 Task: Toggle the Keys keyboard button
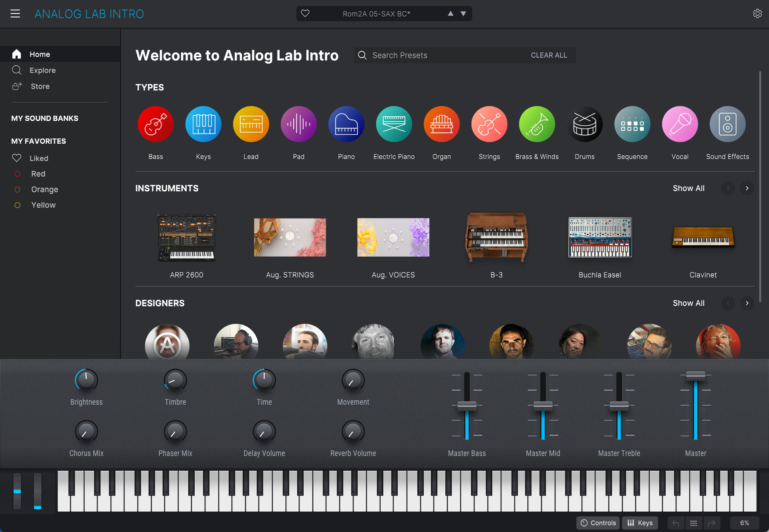coord(640,523)
